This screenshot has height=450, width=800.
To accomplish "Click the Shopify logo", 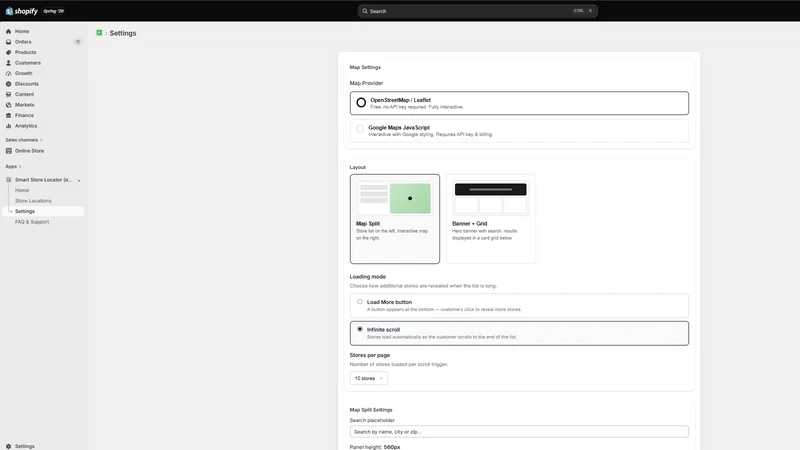I will click(21, 11).
